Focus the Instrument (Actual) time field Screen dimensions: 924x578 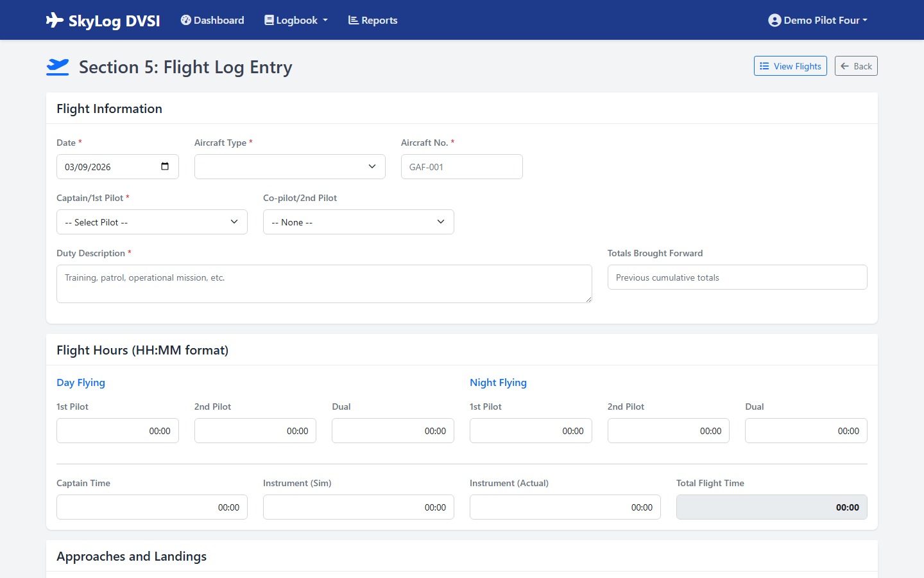pyautogui.click(x=565, y=507)
